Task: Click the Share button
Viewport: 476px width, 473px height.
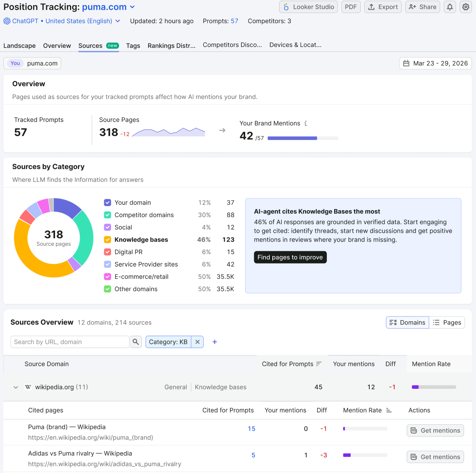Action: pyautogui.click(x=423, y=7)
